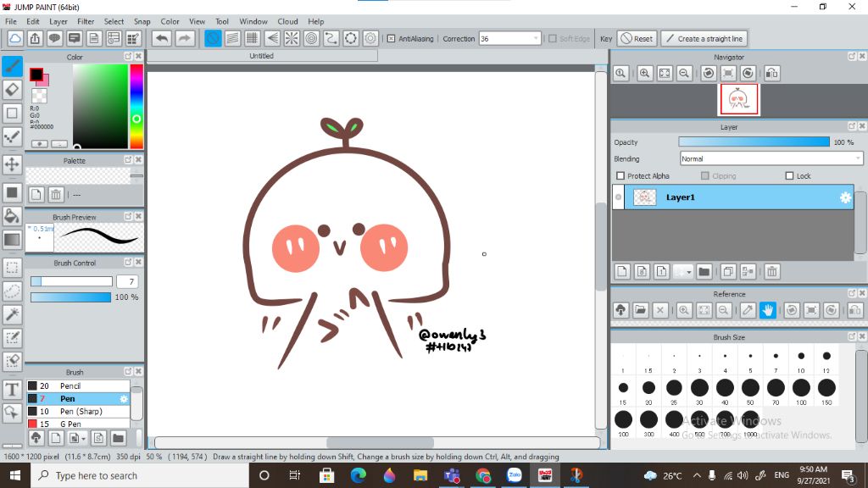The width and height of the screenshot is (868, 488).
Task: Open the Snap menu
Action: (x=142, y=21)
